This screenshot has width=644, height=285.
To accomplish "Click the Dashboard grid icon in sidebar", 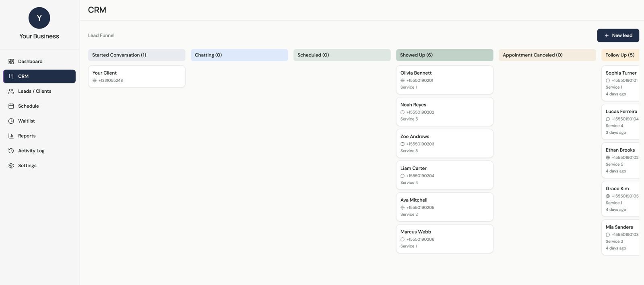I will 11,61.
